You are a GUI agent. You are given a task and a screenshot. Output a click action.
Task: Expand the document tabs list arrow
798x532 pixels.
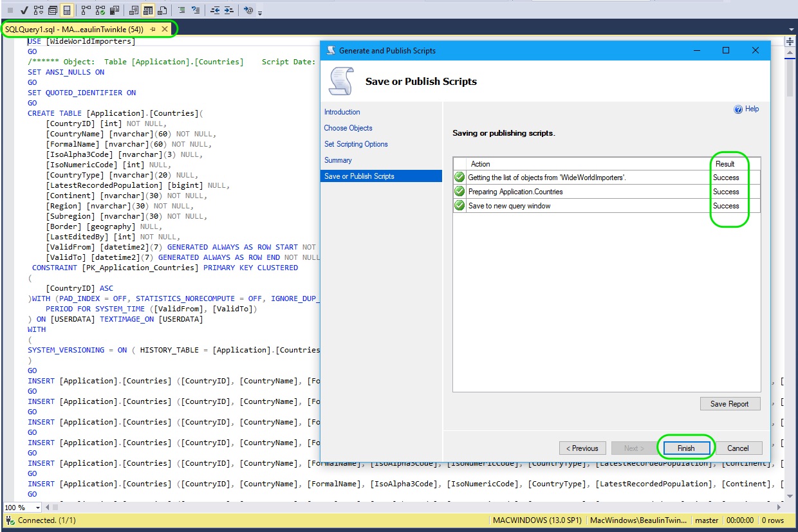(x=792, y=28)
